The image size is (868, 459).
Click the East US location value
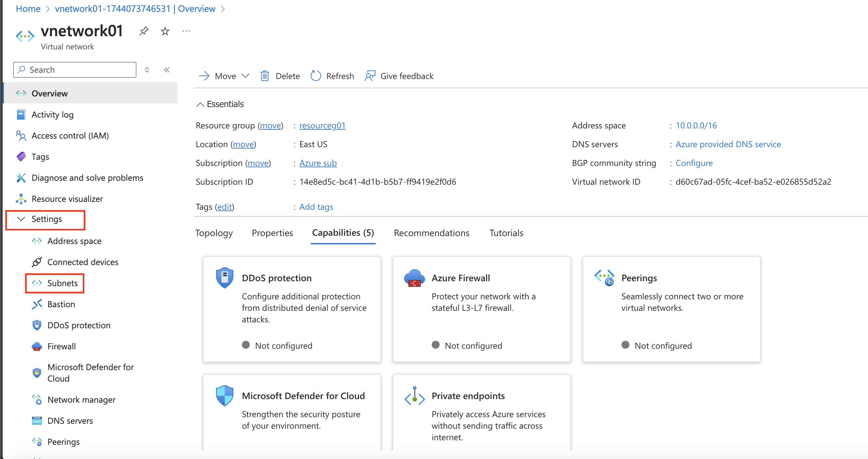(313, 145)
